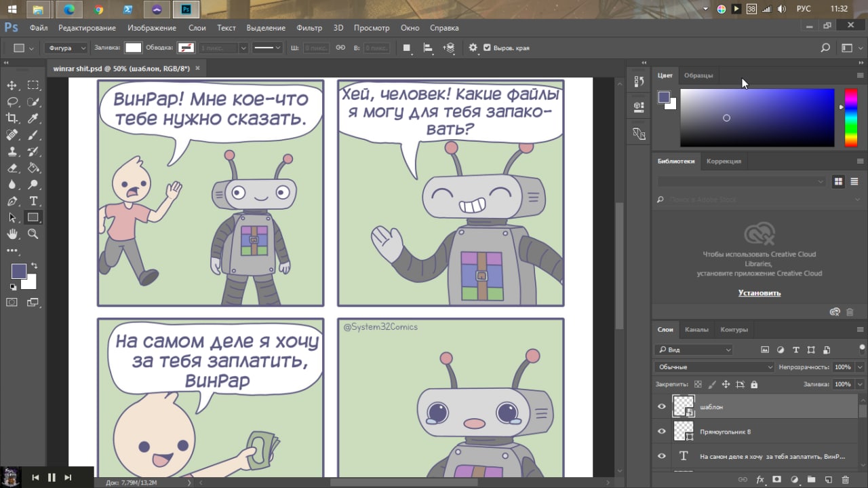Image resolution: width=868 pixels, height=488 pixels.
Task: Toggle visibility of шаблон layer
Action: (x=662, y=407)
